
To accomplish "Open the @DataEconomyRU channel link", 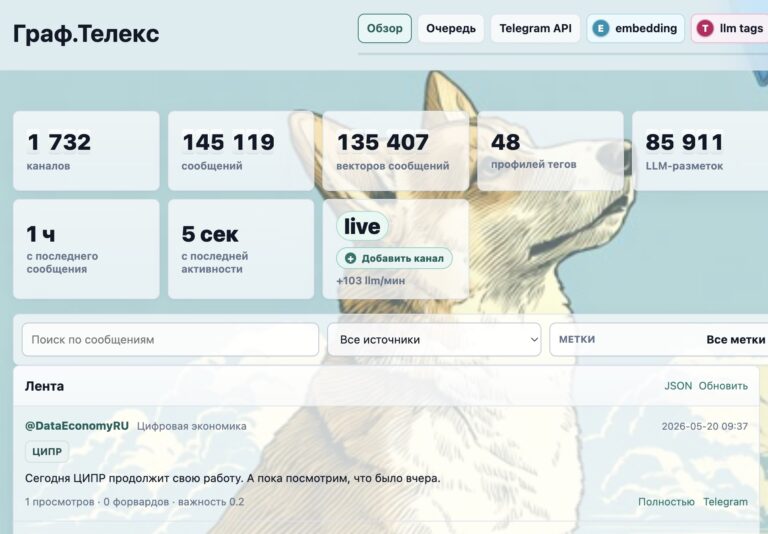I will [77, 426].
